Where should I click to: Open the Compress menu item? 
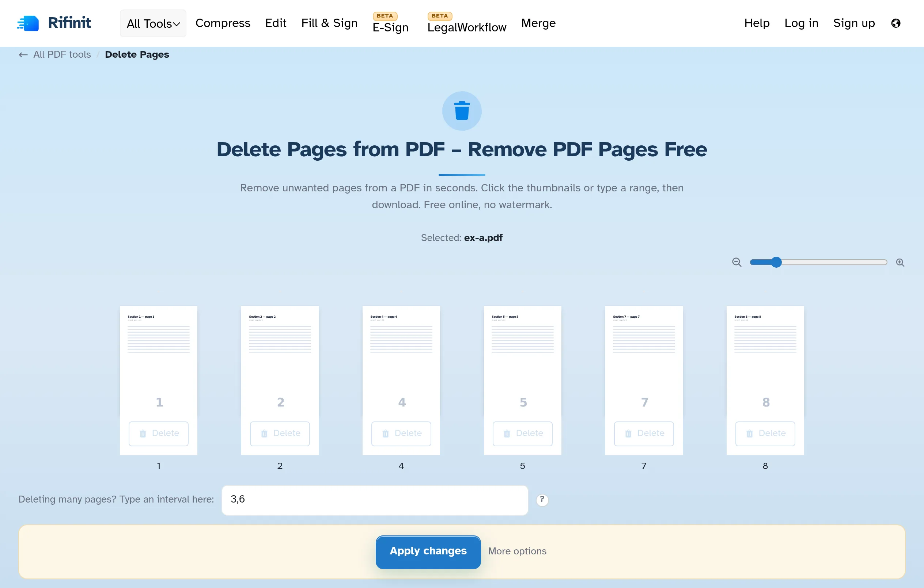point(223,23)
